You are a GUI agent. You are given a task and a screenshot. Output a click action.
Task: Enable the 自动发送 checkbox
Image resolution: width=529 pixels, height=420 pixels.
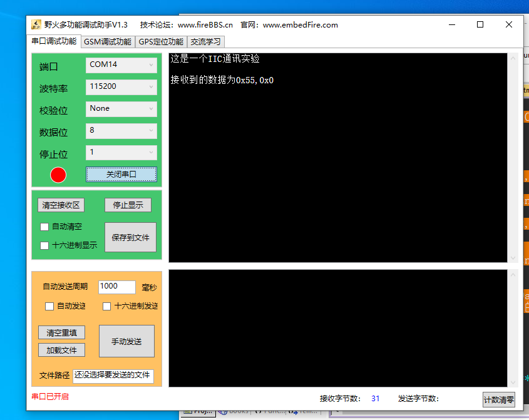[49, 306]
